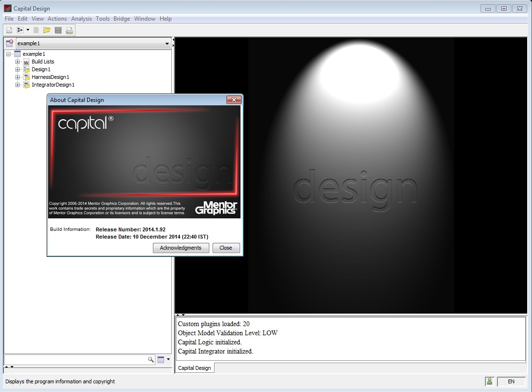Click the Design1 folder icon in the tree
Screen dimensions: 532x392
(x=26, y=70)
